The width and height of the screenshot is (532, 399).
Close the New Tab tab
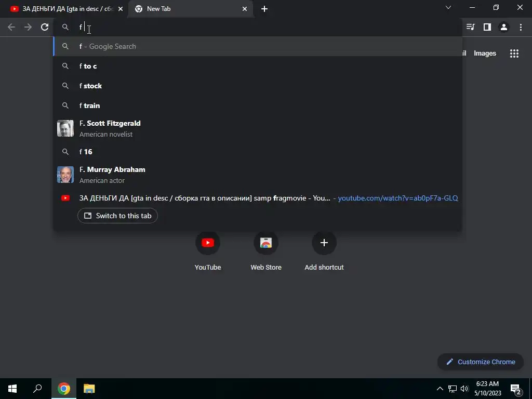pos(245,9)
